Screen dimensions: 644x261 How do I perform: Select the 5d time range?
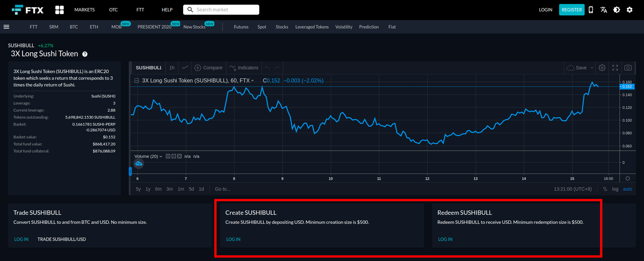click(x=192, y=189)
